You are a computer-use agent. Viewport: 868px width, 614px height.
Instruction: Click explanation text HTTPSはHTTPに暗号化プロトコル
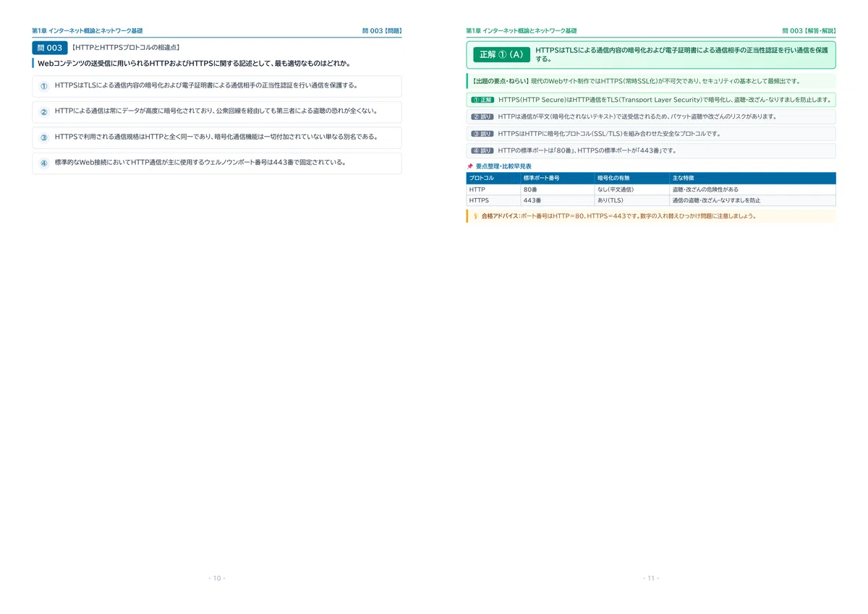tap(609, 134)
